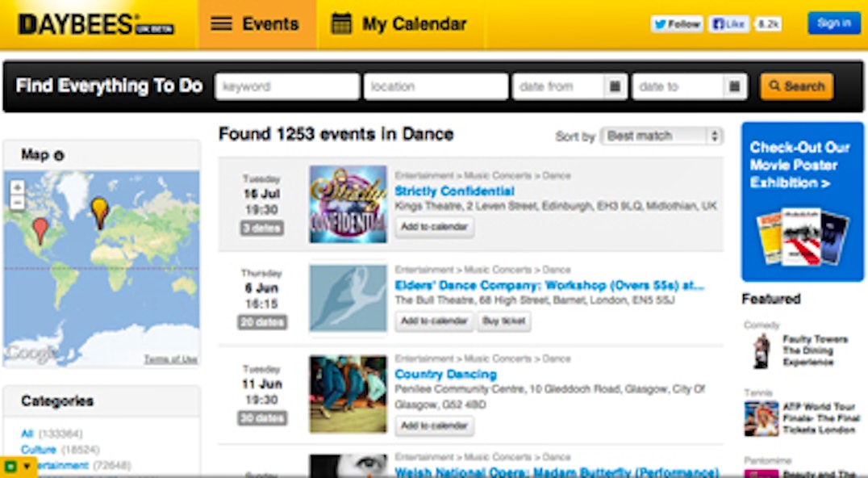Open the Elders' Dance Company Workshop link
Screen dimensions: 868x478
[x=549, y=286]
